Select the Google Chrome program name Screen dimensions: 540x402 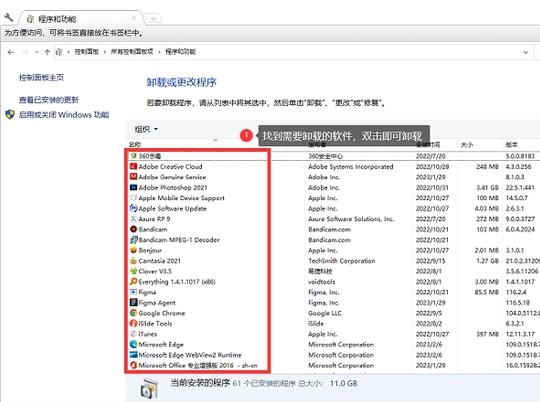162,313
